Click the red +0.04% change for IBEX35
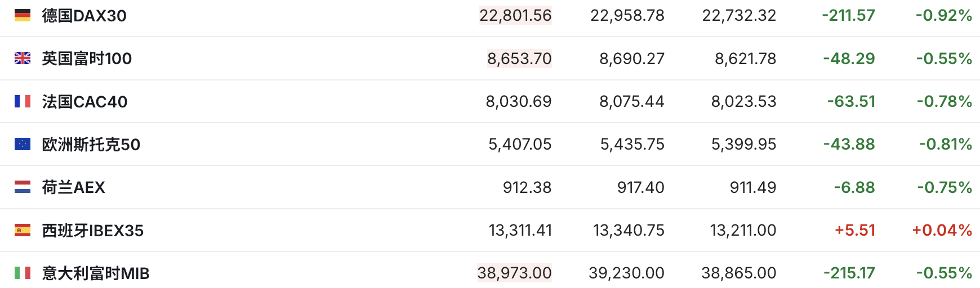 [942, 230]
